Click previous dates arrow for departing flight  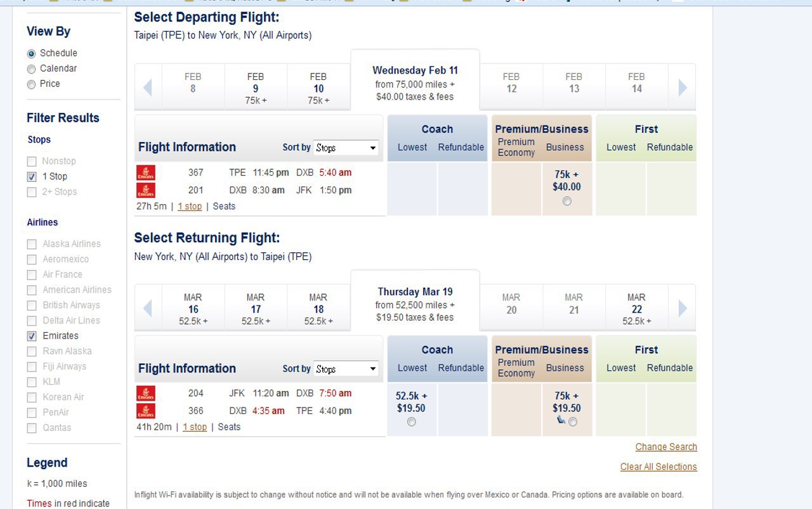tap(148, 87)
